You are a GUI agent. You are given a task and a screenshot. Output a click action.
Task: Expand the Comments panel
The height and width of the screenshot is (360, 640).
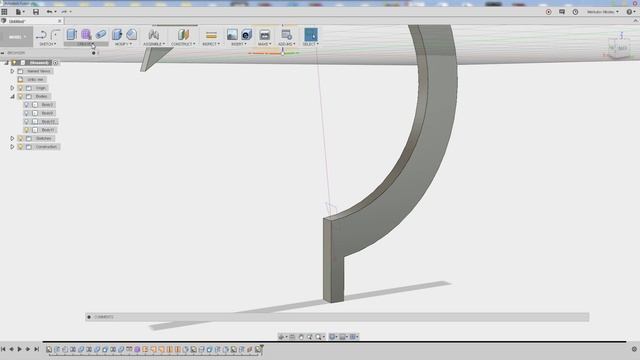pos(89,317)
